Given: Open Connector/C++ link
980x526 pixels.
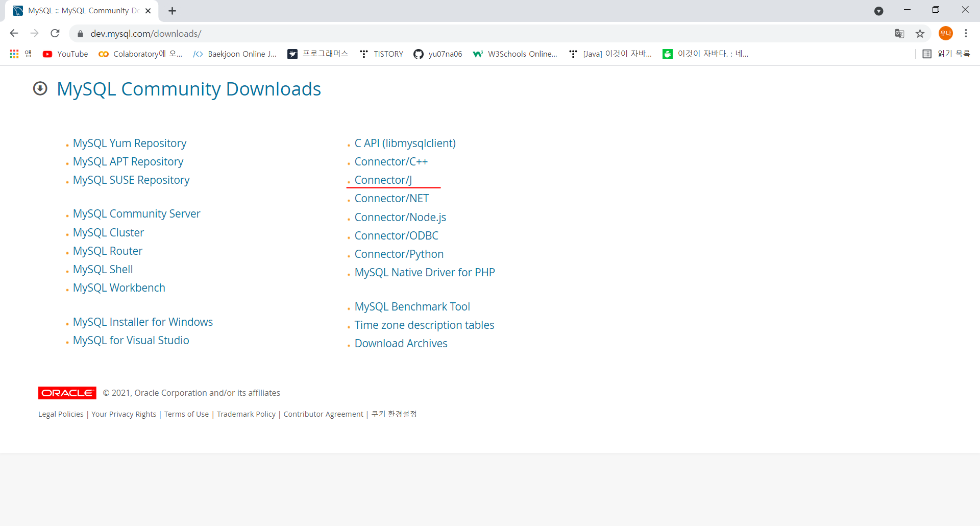Looking at the screenshot, I should tap(391, 161).
